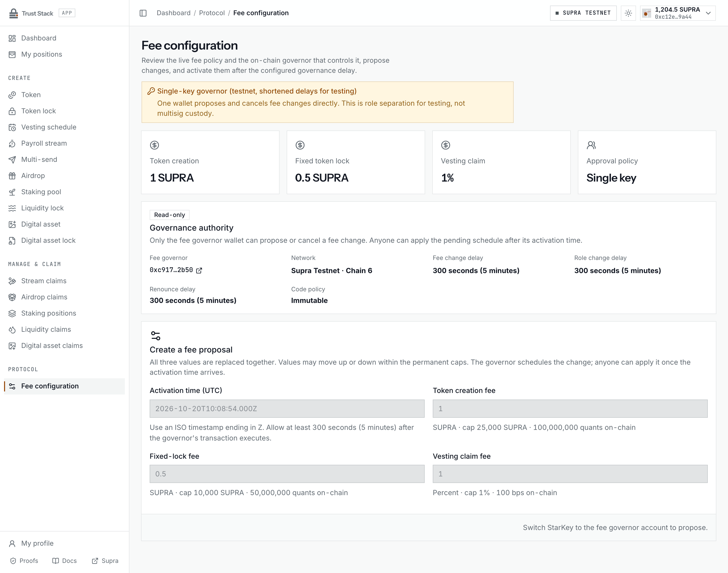This screenshot has width=728, height=573.
Task: Open the Airdrop claims package icon
Action: (12, 297)
